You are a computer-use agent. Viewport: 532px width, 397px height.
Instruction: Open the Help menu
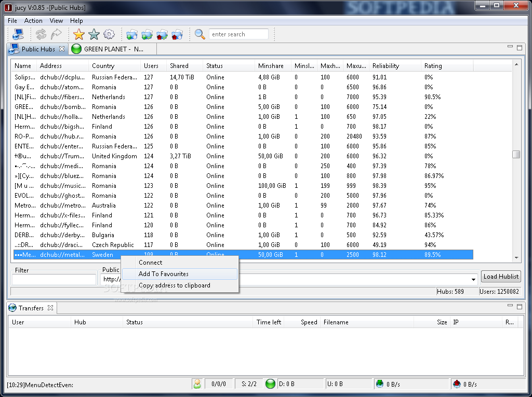click(x=76, y=21)
